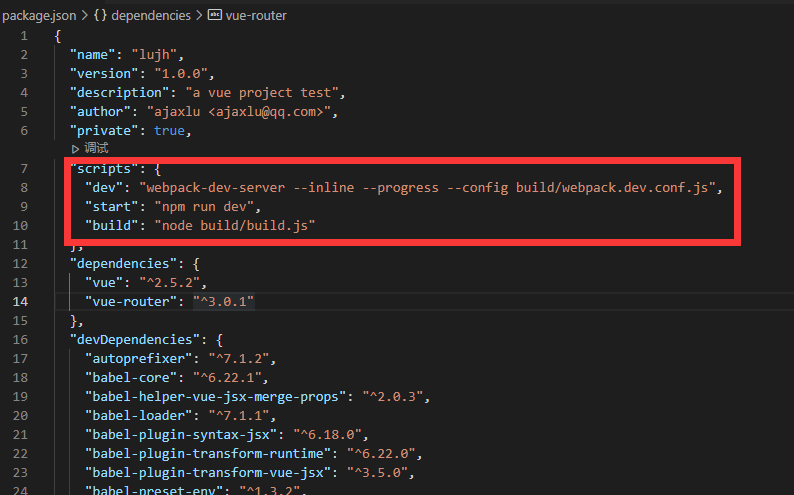Open the vue-router breadcrumb segment
Viewport: 794px width, 495px height.
(x=256, y=16)
